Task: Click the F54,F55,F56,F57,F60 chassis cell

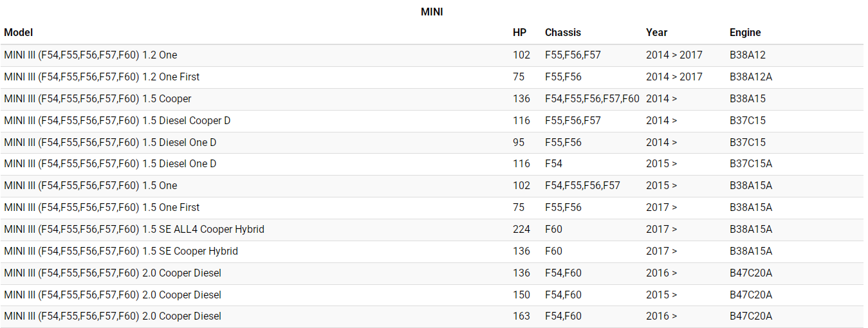Action: pyautogui.click(x=592, y=99)
